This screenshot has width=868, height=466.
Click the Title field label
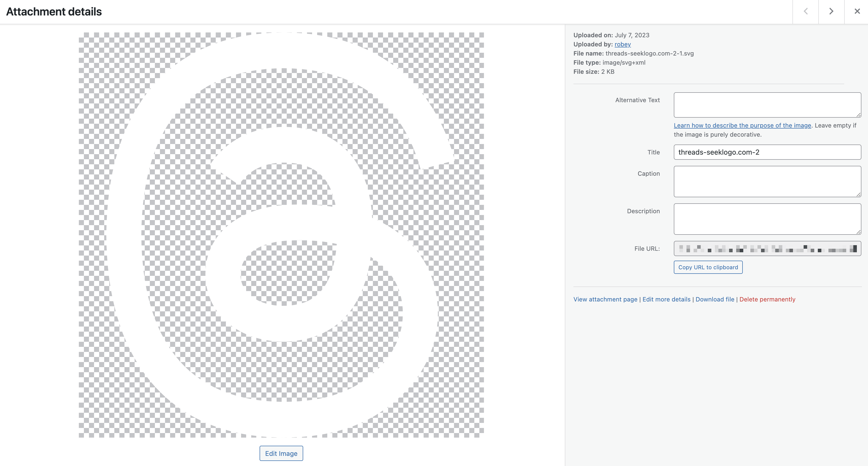click(x=653, y=152)
